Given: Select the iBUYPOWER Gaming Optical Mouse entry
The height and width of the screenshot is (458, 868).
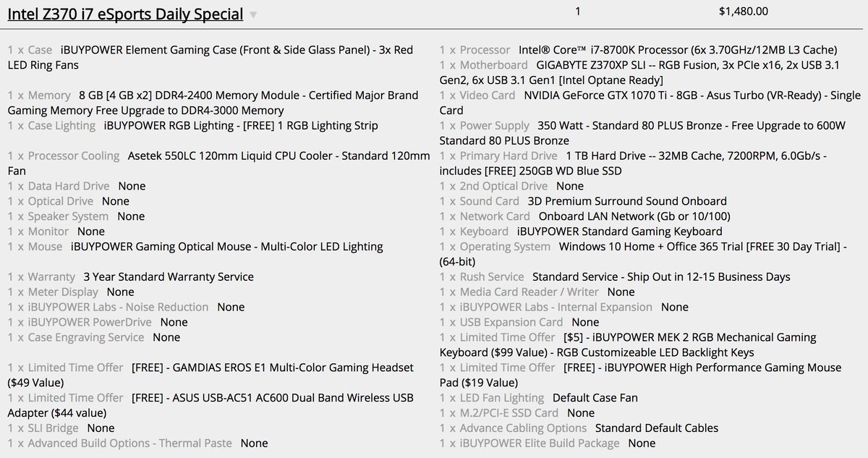Looking at the screenshot, I should pyautogui.click(x=195, y=247).
